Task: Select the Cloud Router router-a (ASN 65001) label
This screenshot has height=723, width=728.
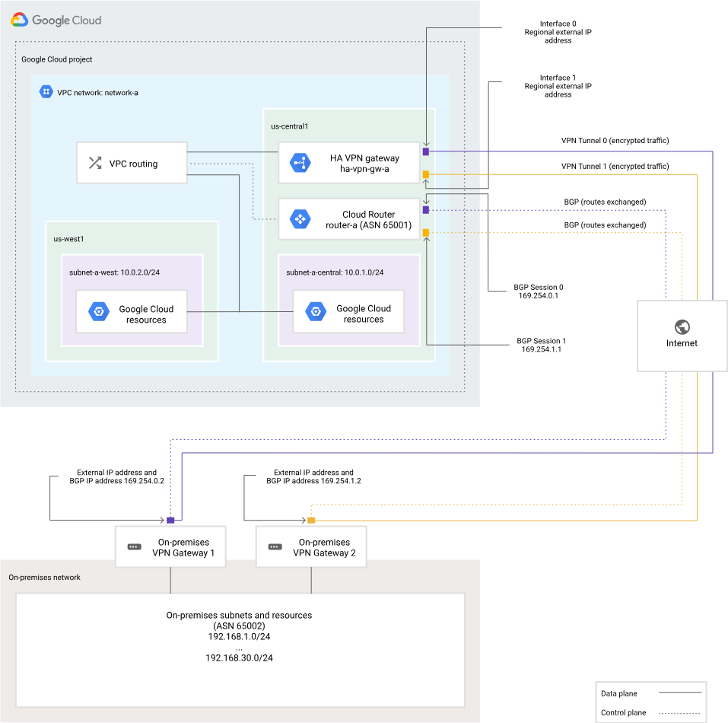Action: tap(368, 220)
